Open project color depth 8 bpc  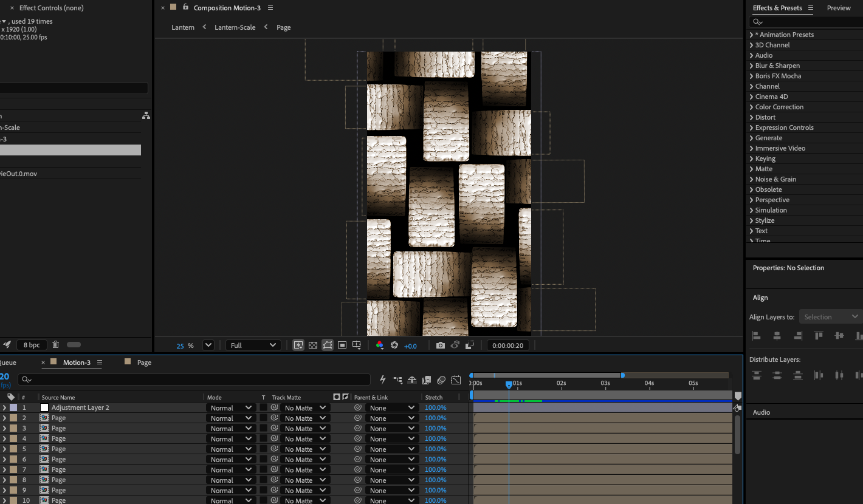pos(32,345)
